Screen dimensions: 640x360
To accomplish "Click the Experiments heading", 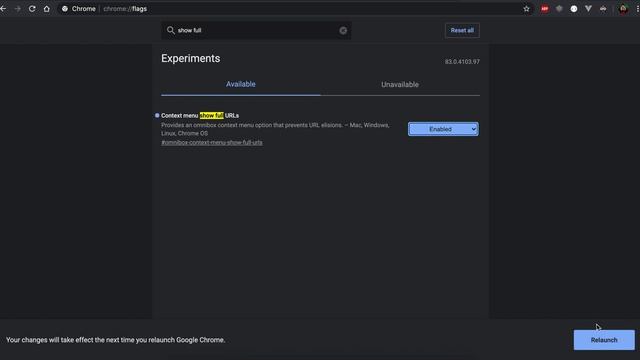I will [191, 58].
